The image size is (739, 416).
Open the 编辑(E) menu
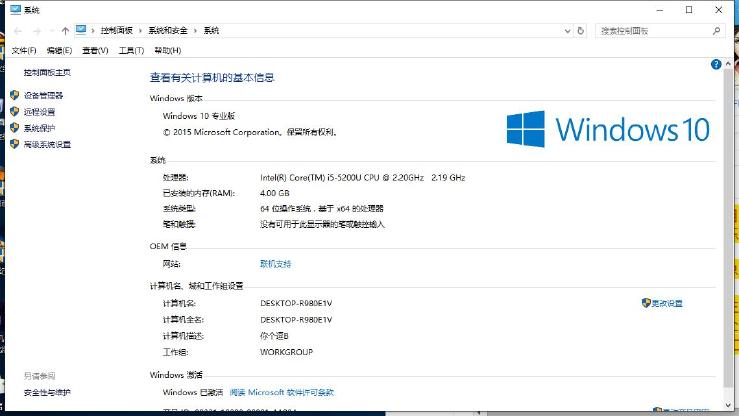point(59,50)
